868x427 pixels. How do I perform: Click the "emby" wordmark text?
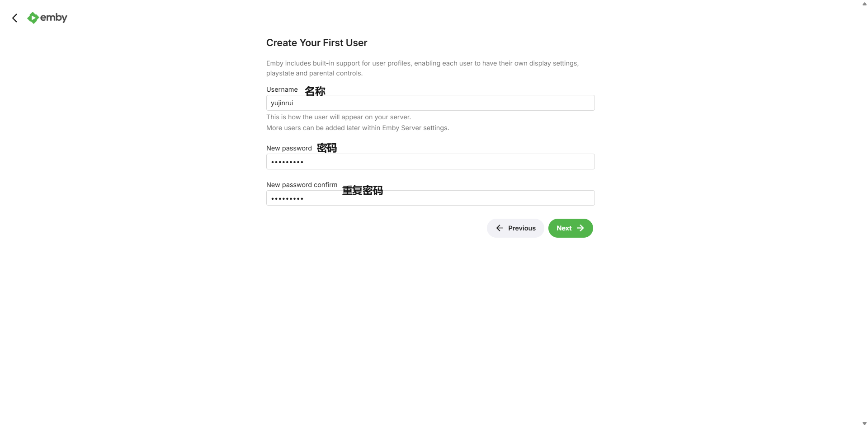(x=54, y=18)
